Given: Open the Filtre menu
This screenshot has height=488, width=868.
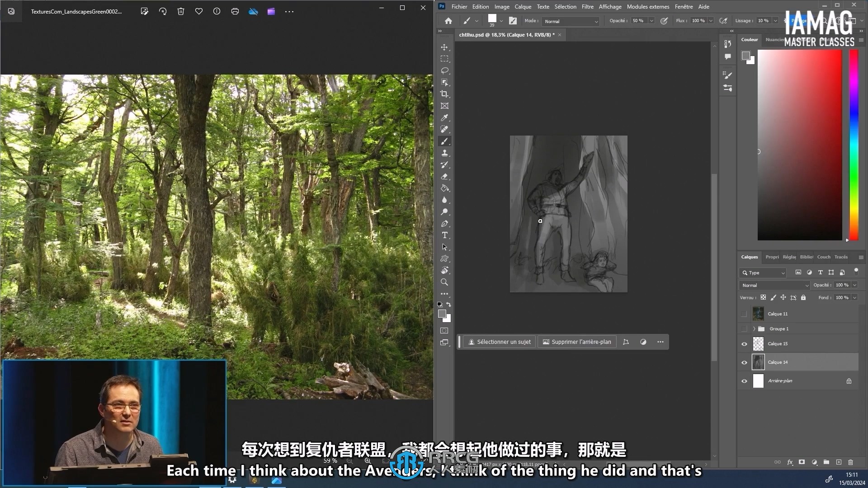Looking at the screenshot, I should [x=588, y=7].
